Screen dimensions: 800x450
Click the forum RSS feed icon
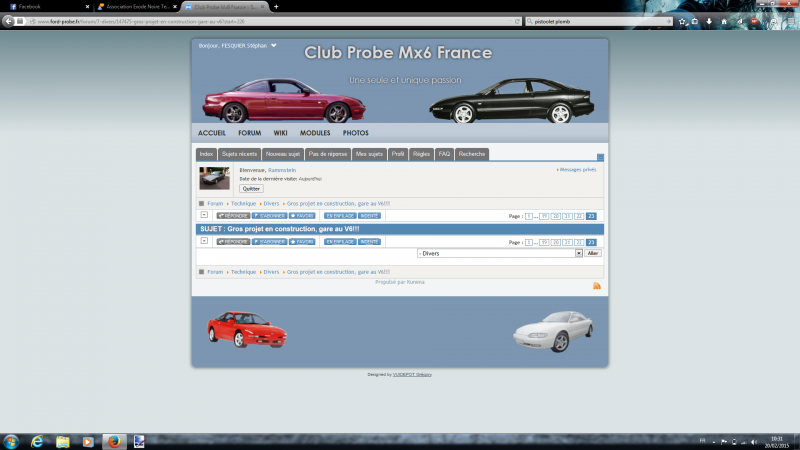click(x=597, y=286)
